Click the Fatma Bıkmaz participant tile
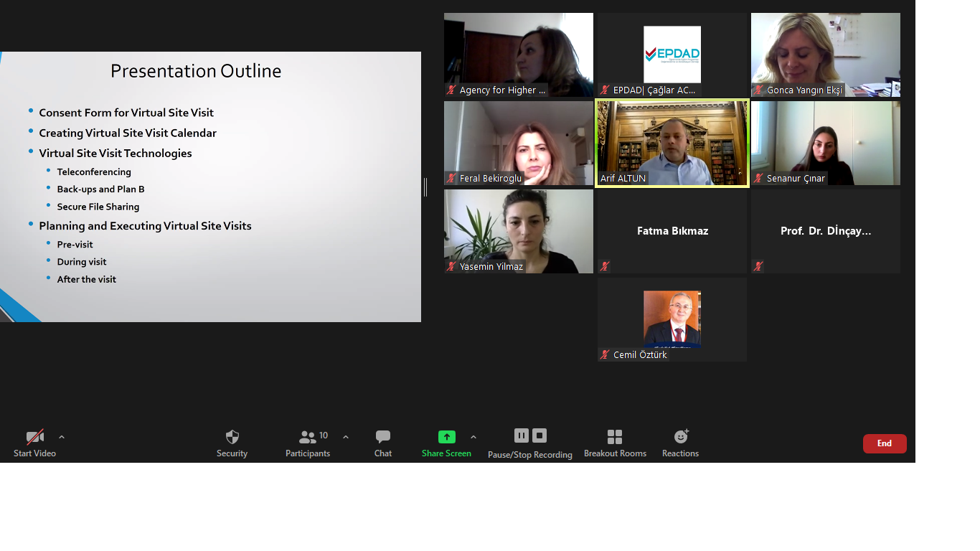Image resolution: width=980 pixels, height=551 pixels. point(672,231)
